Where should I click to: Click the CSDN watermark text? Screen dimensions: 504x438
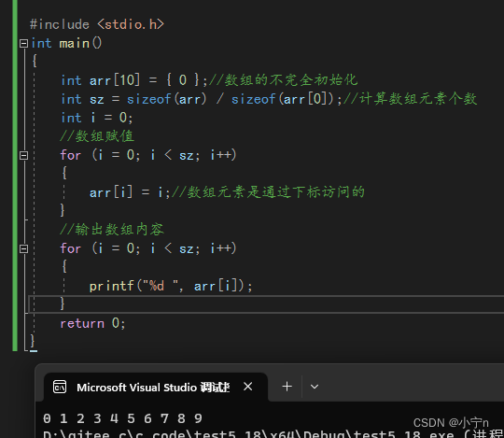tap(451, 422)
